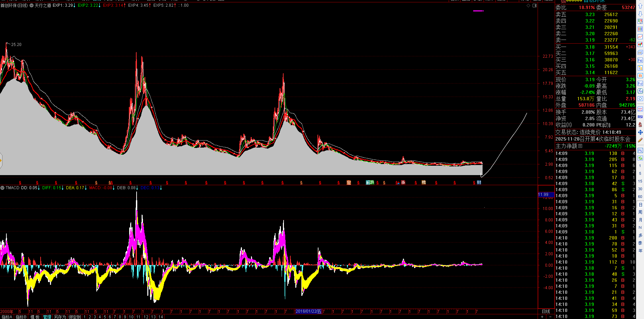This screenshot has width=644, height=319.
Task: Click the F12 trading icon
Action: [x=640, y=83]
